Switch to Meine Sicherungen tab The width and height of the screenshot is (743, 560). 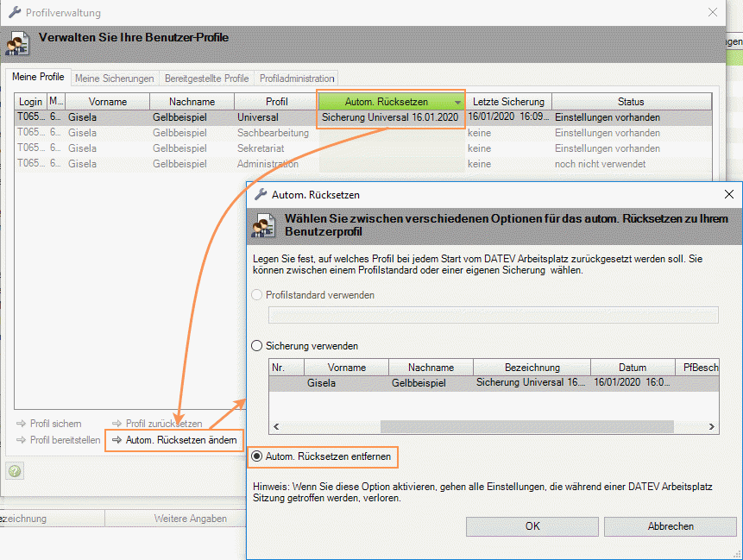point(115,78)
